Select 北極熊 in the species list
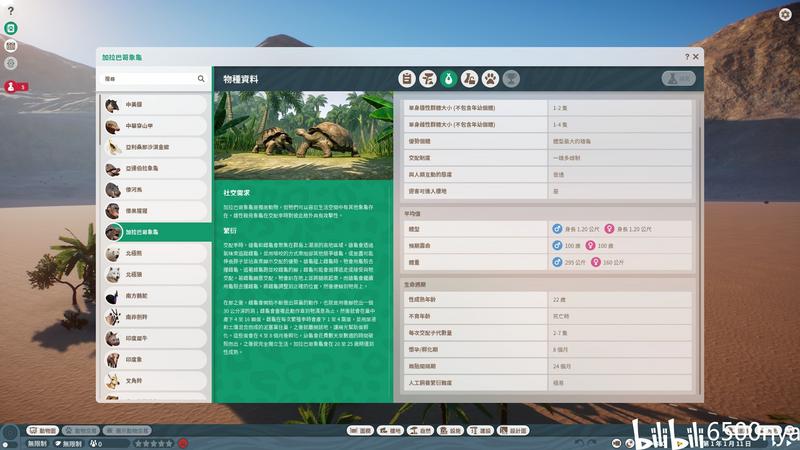This screenshot has height=450, width=800. 155,253
